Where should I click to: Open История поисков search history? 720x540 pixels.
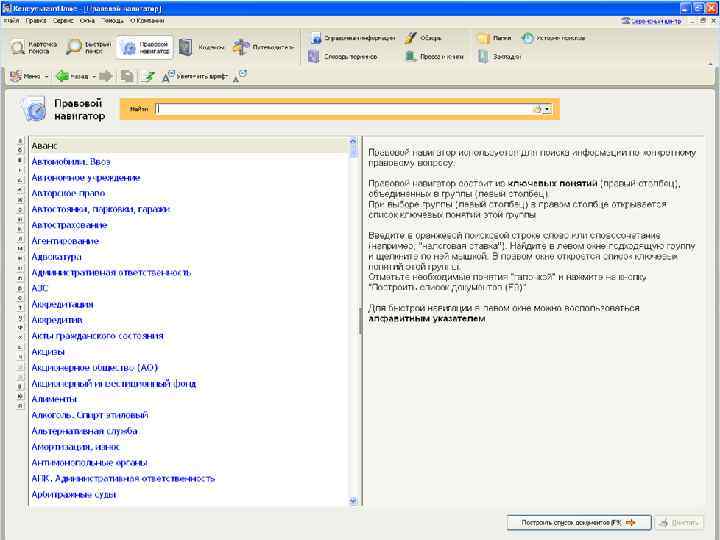pyautogui.click(x=553, y=38)
